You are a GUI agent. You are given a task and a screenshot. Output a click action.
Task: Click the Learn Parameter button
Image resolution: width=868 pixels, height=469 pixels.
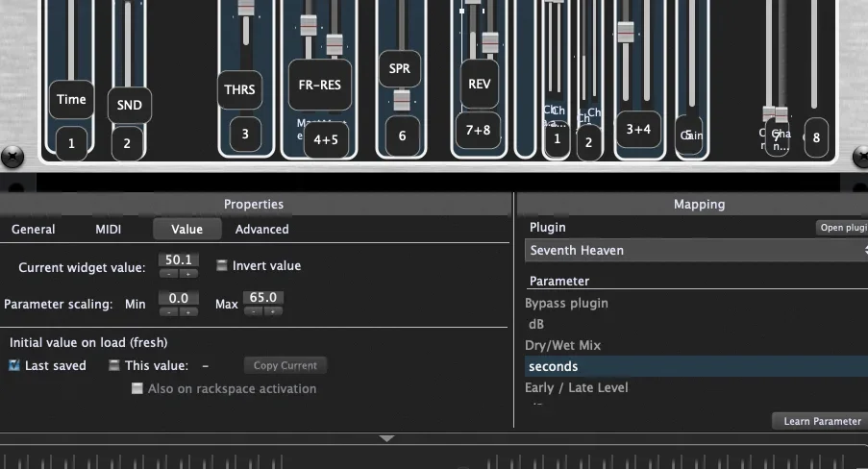tap(822, 421)
